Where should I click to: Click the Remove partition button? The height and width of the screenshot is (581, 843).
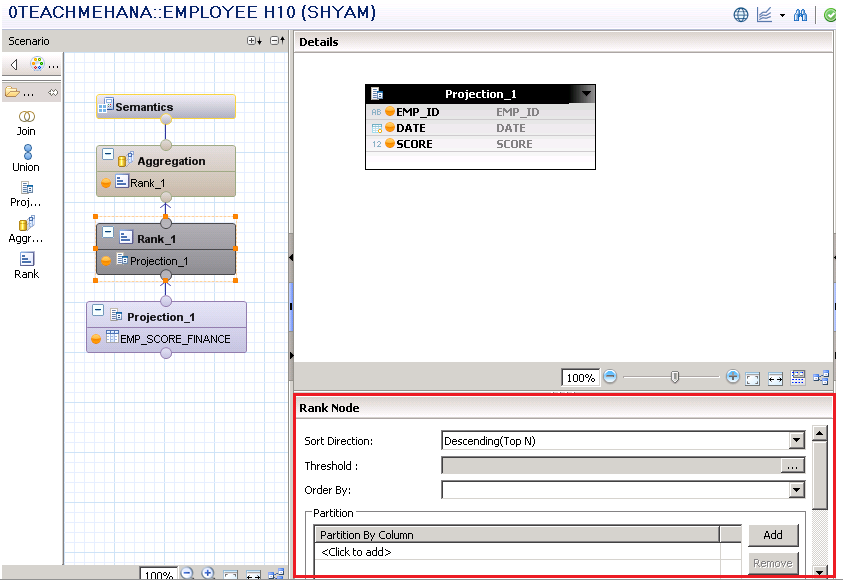[x=773, y=563]
